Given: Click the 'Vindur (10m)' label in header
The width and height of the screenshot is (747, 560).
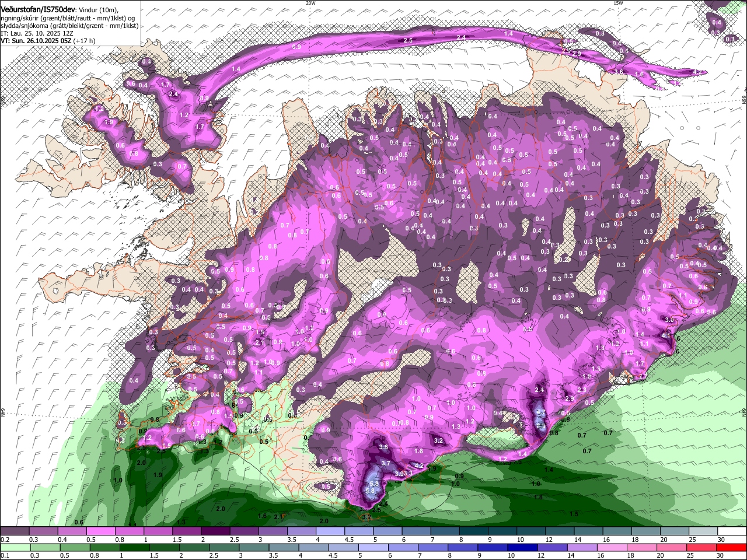Looking at the screenshot, I should coord(98,10).
